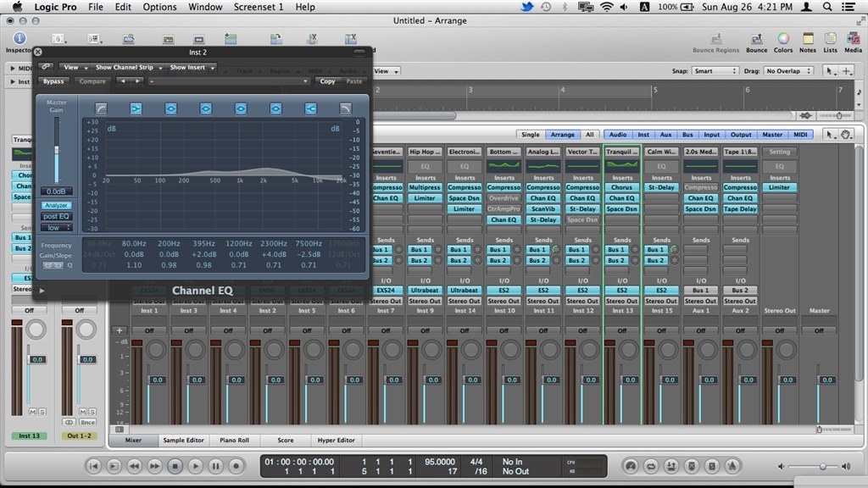Toggle the 2300Hz parametric band icon
This screenshot has width=868, height=488.
click(275, 108)
